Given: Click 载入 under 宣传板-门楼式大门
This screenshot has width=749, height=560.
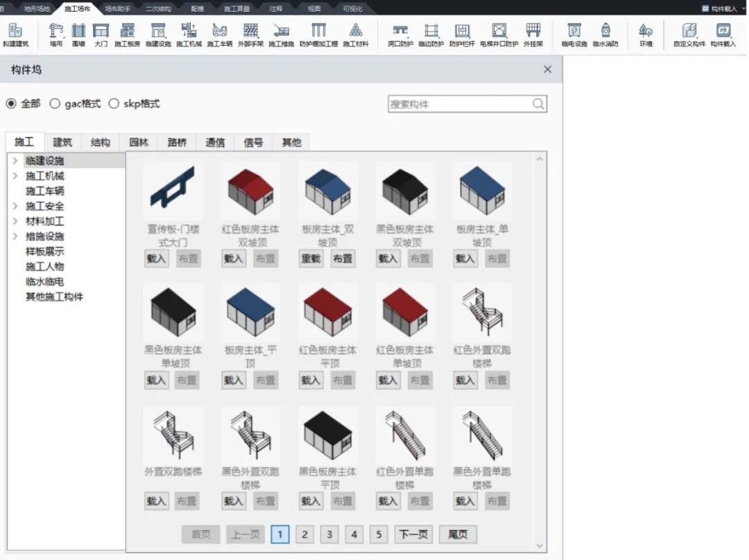Looking at the screenshot, I should pyautogui.click(x=156, y=259).
